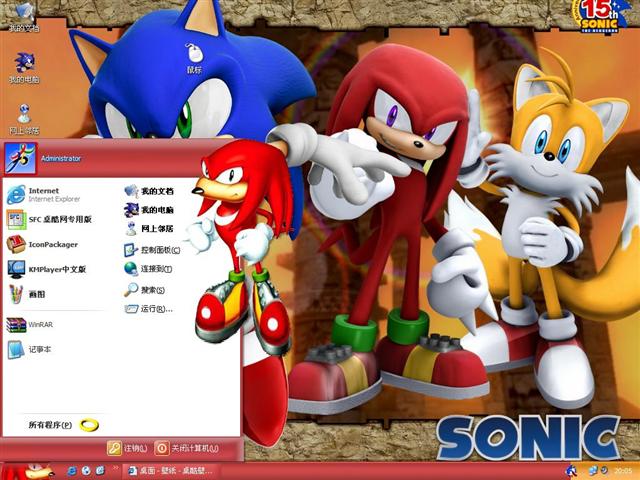Image resolution: width=640 pixels, height=480 pixels.
Task: Open 控制面板(C) control panel
Action: pos(152,250)
